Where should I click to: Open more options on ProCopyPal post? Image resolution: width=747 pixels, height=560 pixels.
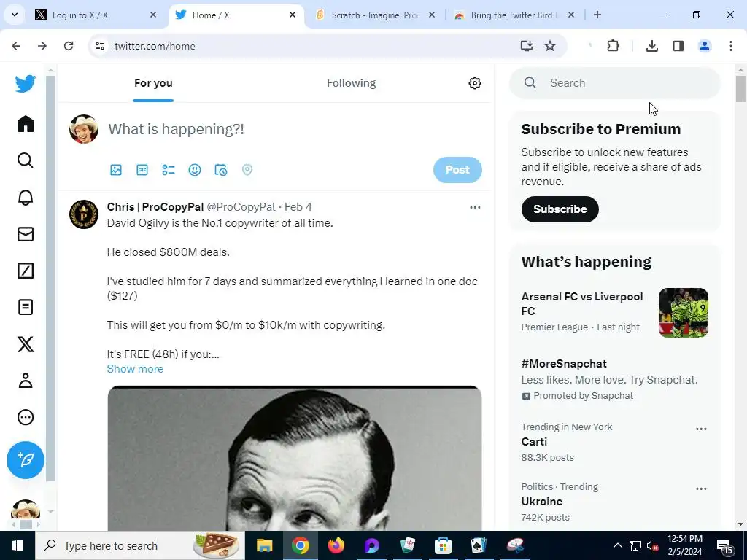(x=475, y=207)
